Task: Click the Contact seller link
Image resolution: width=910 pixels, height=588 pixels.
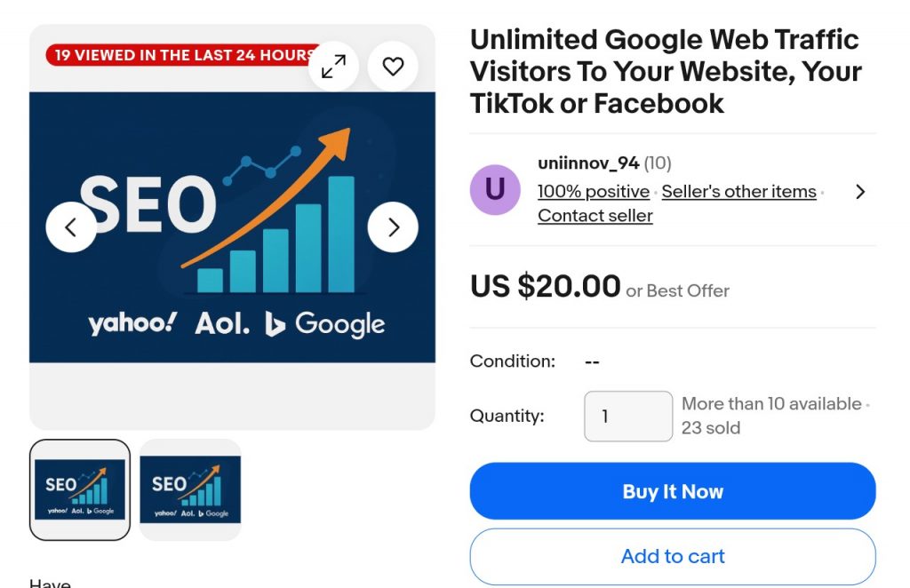Action: (x=595, y=216)
